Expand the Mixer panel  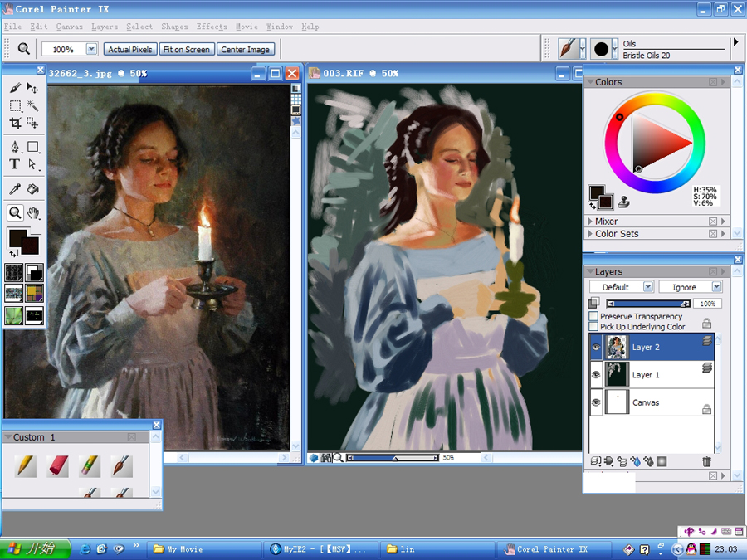coord(590,222)
